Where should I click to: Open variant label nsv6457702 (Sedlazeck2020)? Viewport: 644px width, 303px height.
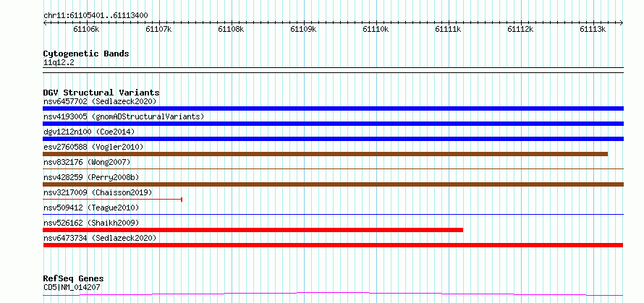click(100, 101)
